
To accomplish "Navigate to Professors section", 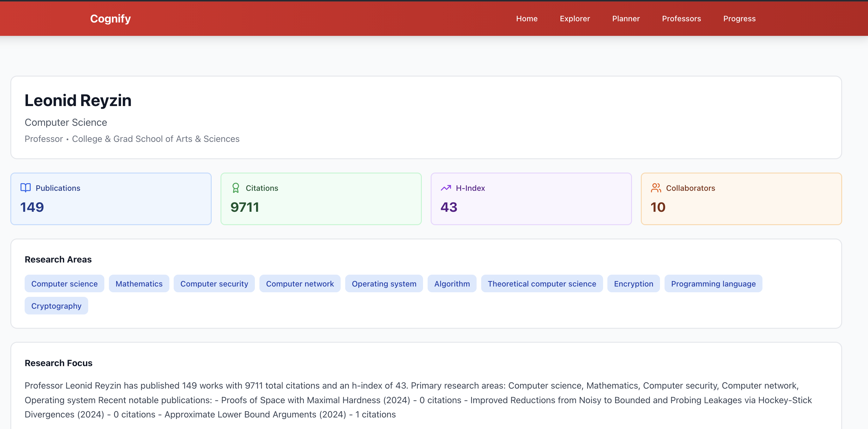I will pos(681,19).
